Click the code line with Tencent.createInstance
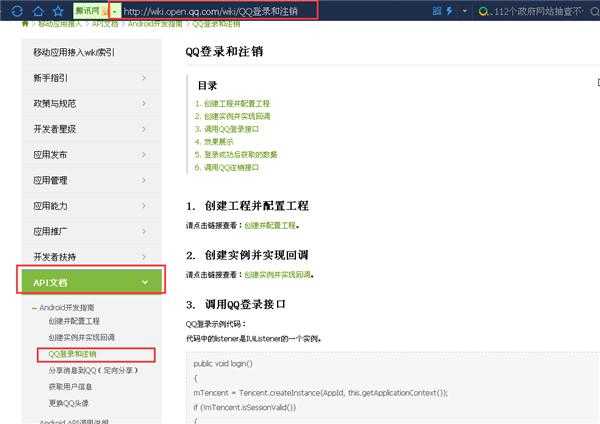Screen dimensions: 600x424 (x=320, y=393)
